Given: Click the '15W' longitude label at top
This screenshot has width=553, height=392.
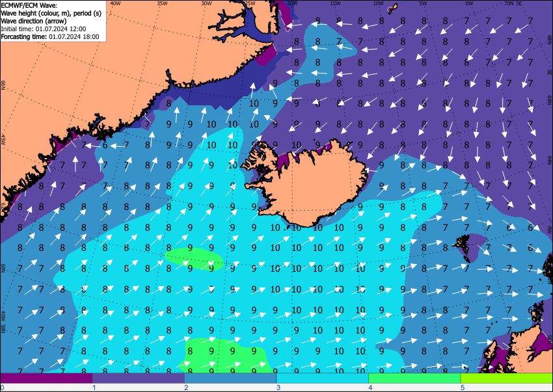Looking at the screenshot, I should [x=335, y=3].
